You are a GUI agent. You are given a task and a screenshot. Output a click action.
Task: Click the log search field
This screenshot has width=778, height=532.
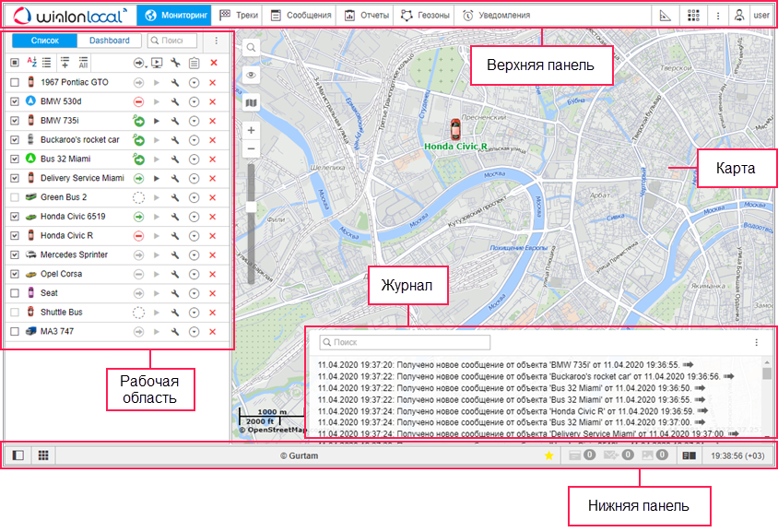[405, 342]
